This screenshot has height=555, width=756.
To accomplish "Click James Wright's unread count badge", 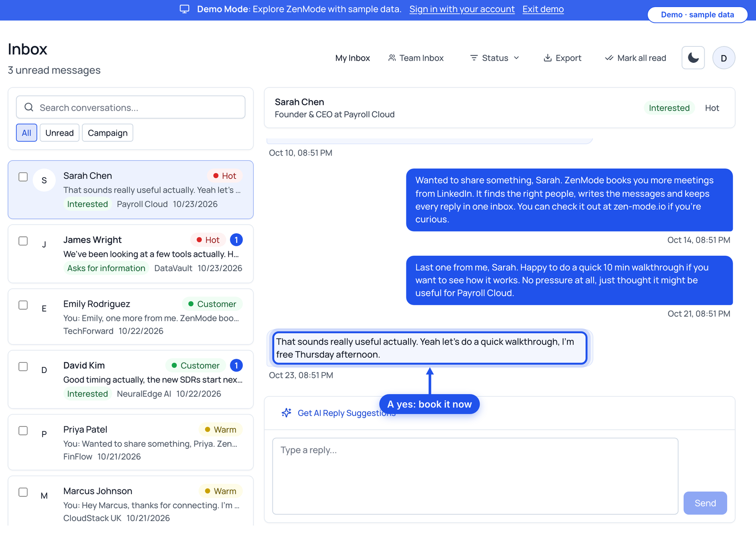I will click(x=236, y=240).
